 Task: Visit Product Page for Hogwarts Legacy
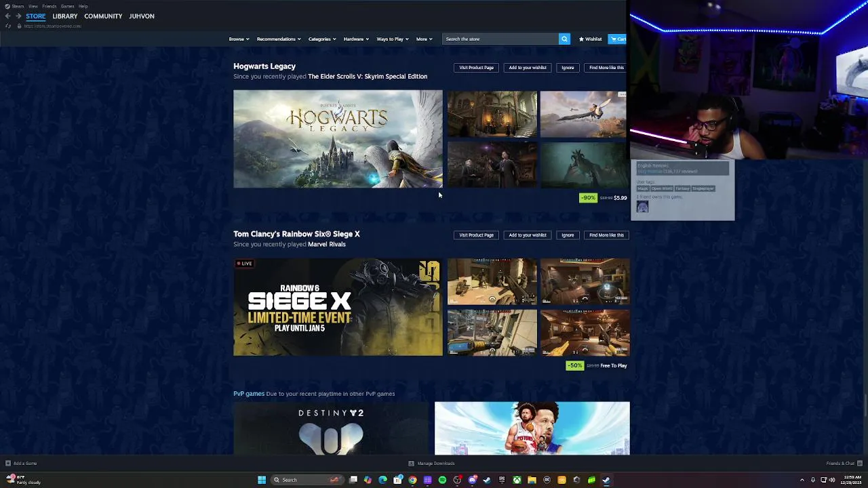[476, 68]
